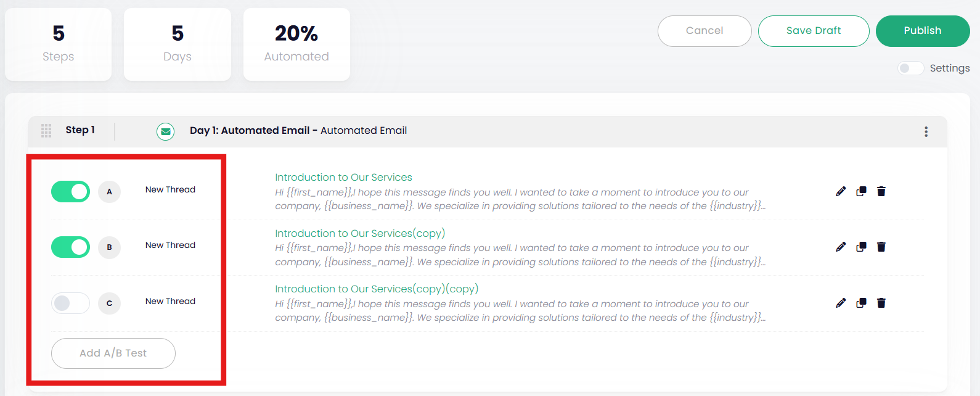Duplicate variant B email
The width and height of the screenshot is (980, 396).
tap(861, 247)
